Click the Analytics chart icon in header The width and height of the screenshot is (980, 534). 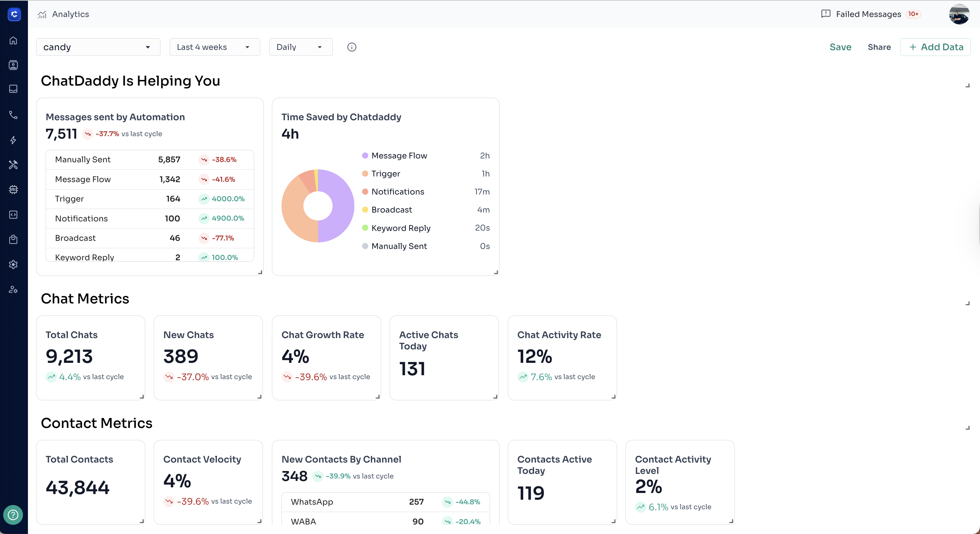click(x=42, y=14)
